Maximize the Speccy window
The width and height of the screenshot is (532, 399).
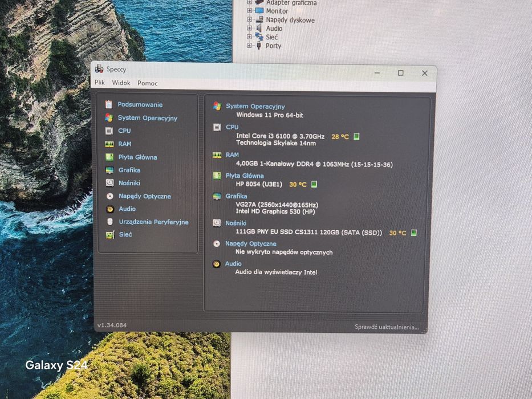(x=401, y=73)
